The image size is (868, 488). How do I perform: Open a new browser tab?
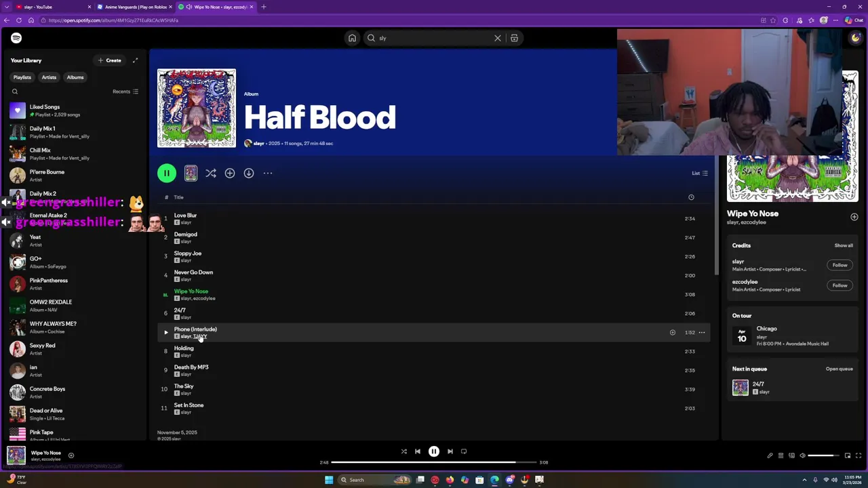(263, 7)
